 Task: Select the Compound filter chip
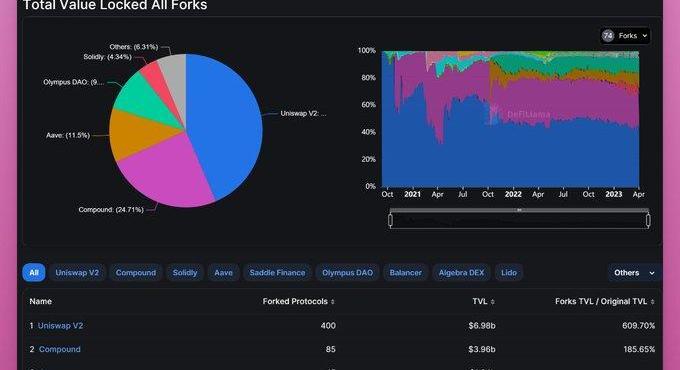pos(136,272)
